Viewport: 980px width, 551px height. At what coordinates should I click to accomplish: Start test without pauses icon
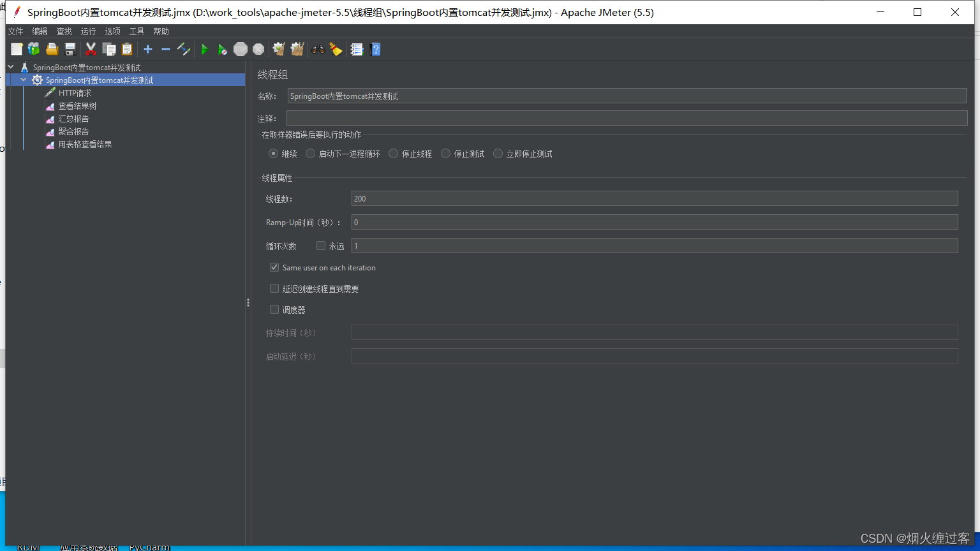coord(222,49)
